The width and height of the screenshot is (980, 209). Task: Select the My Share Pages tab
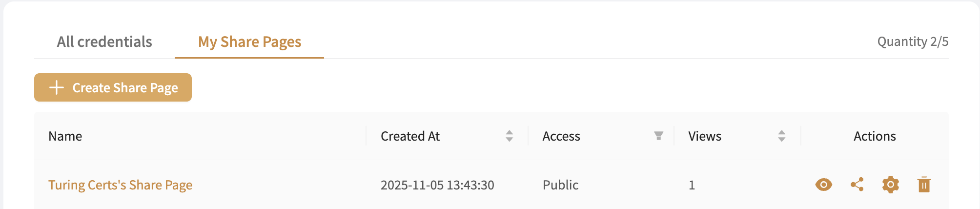[249, 42]
